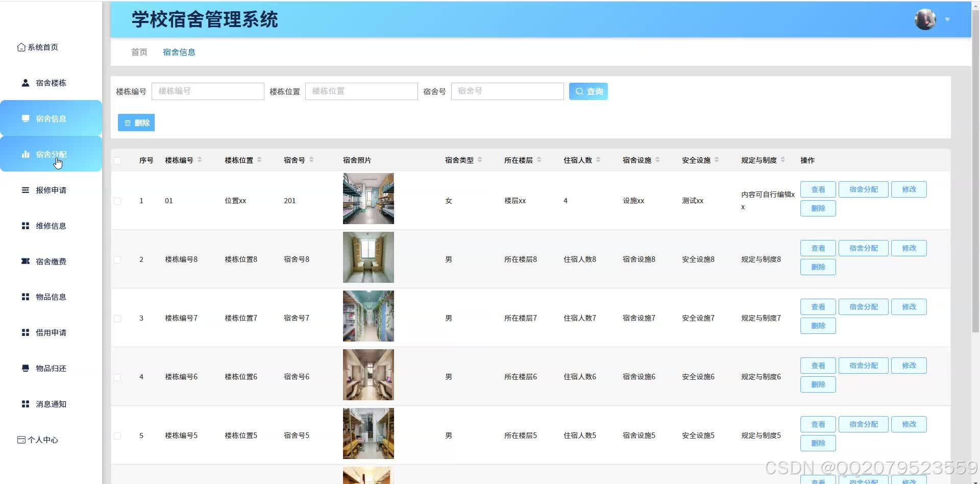Sort by 所在楼层 column arrows
This screenshot has height=484, width=980.
click(x=539, y=160)
